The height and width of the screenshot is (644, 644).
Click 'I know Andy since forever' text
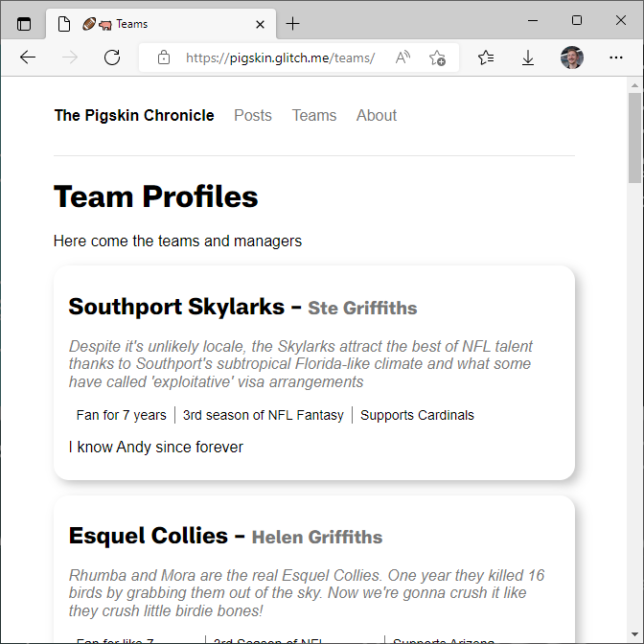click(155, 448)
